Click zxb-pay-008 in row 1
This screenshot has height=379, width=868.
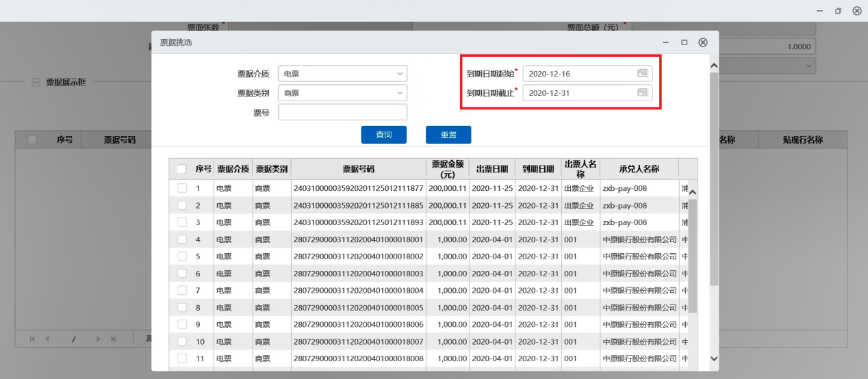pos(624,187)
